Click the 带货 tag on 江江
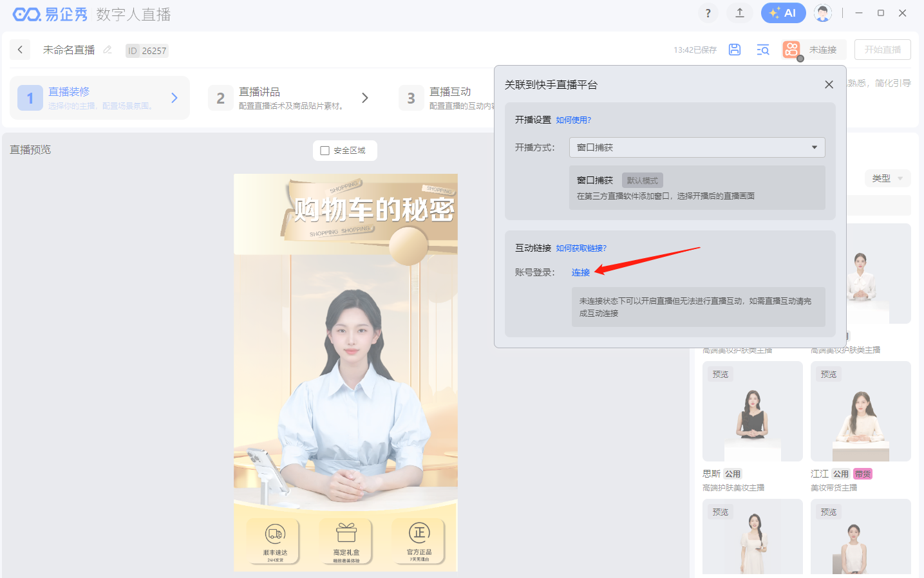The height and width of the screenshot is (578, 924). tap(863, 474)
